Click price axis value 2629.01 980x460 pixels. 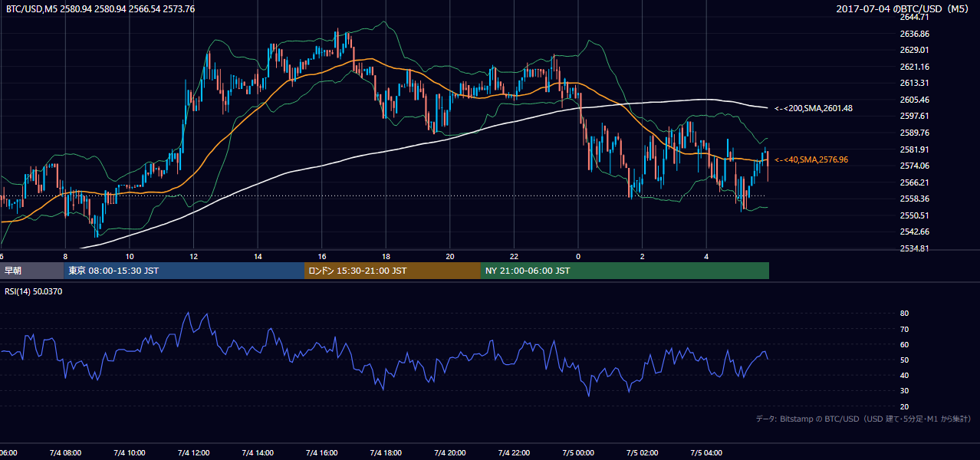[915, 50]
